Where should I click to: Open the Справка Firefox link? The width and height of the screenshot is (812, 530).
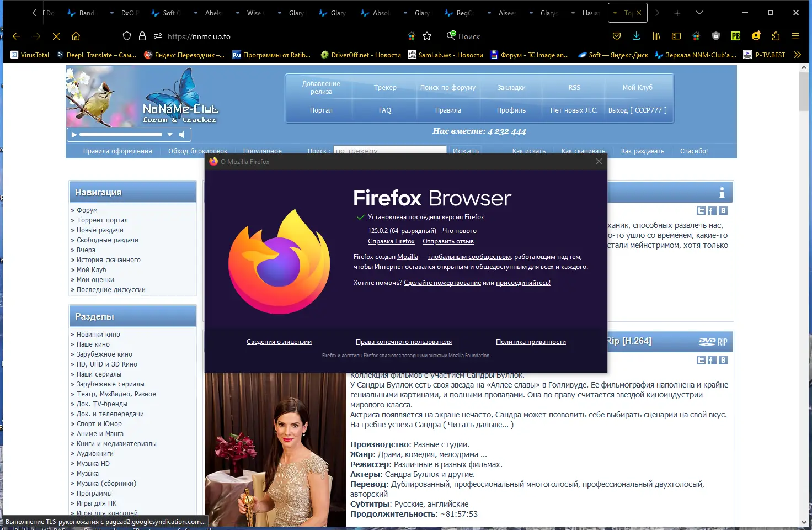click(x=391, y=241)
